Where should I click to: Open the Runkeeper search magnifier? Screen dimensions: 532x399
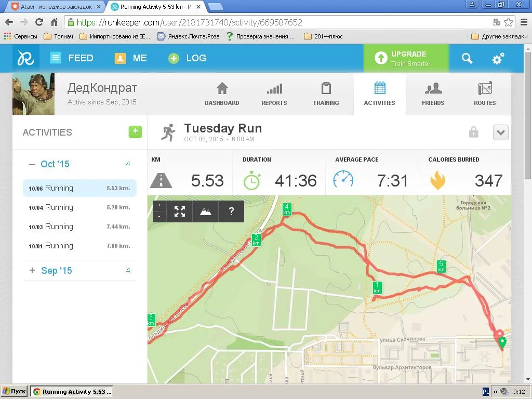467,58
